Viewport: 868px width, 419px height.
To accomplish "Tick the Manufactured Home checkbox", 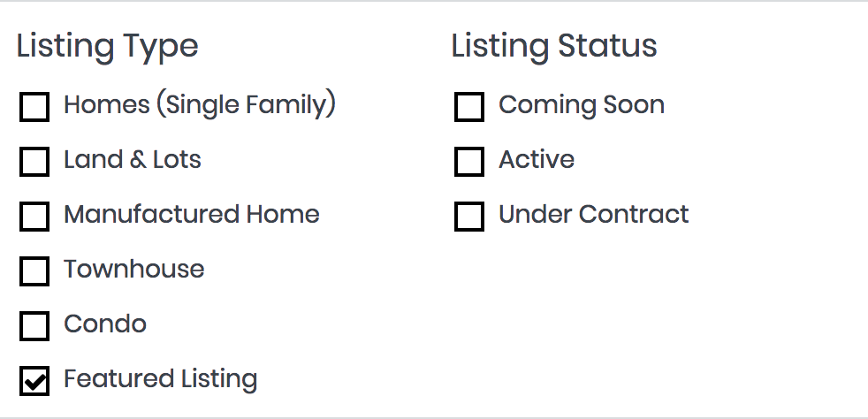I will (x=34, y=217).
